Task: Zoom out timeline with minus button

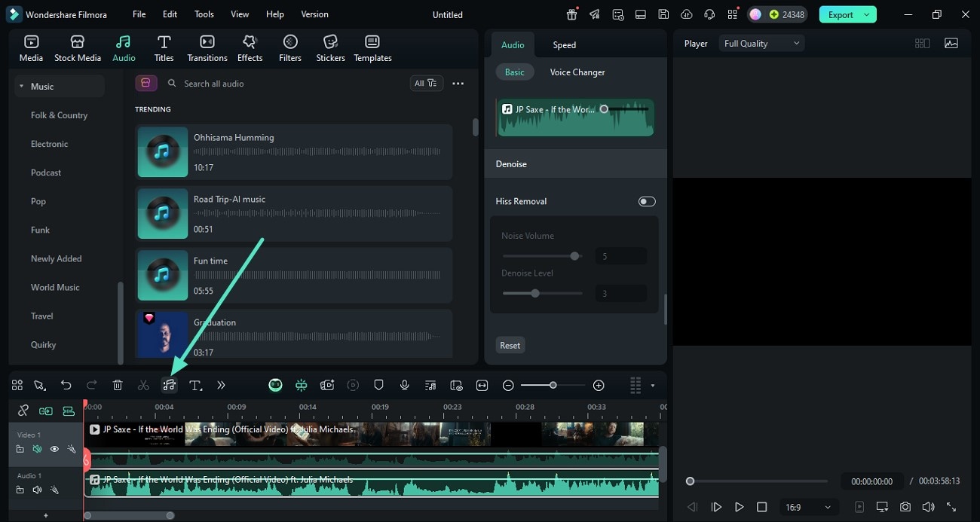Action: point(508,385)
